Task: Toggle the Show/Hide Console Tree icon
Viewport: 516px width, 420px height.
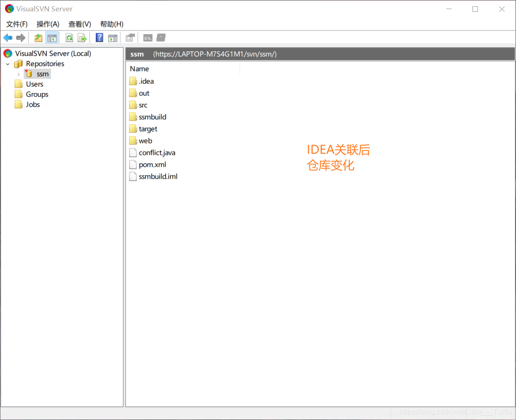Action: pyautogui.click(x=52, y=38)
